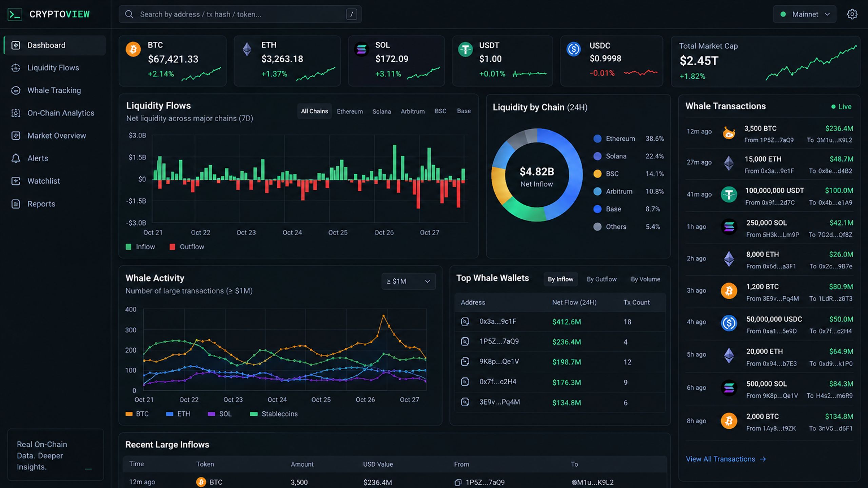868x488 pixels.
Task: Select the All Chains tab
Action: point(315,111)
